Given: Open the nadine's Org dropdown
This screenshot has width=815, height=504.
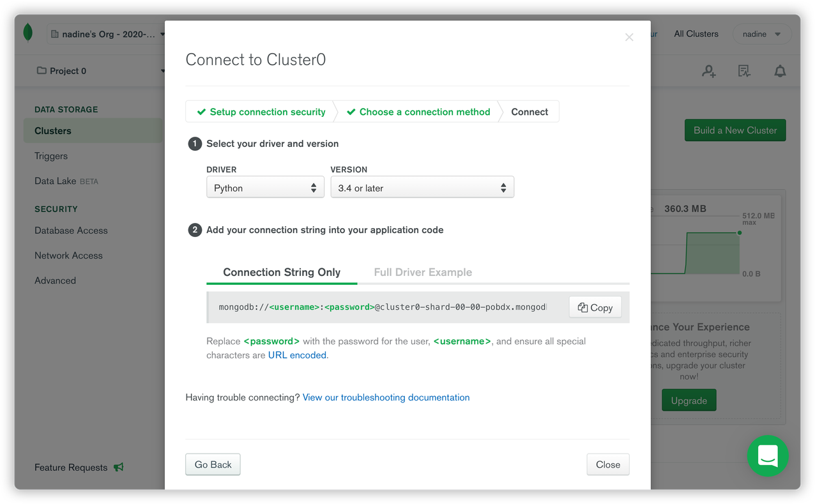Looking at the screenshot, I should tap(107, 34).
